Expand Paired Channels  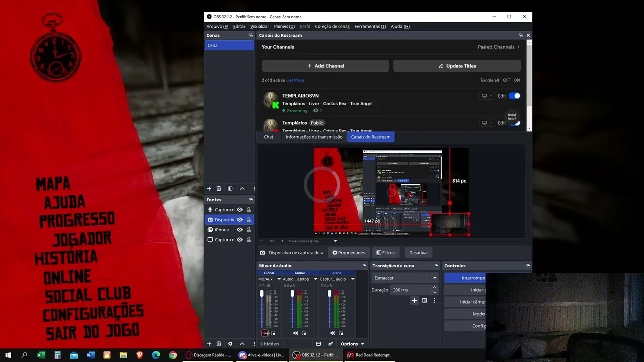click(x=499, y=47)
